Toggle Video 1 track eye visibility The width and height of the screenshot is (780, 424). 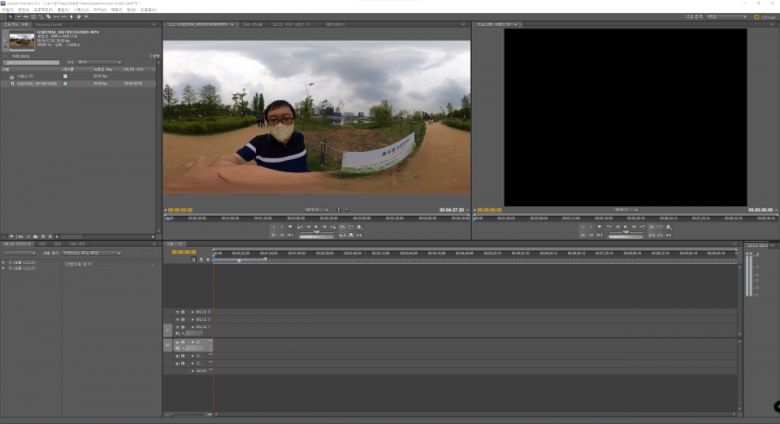pos(178,327)
